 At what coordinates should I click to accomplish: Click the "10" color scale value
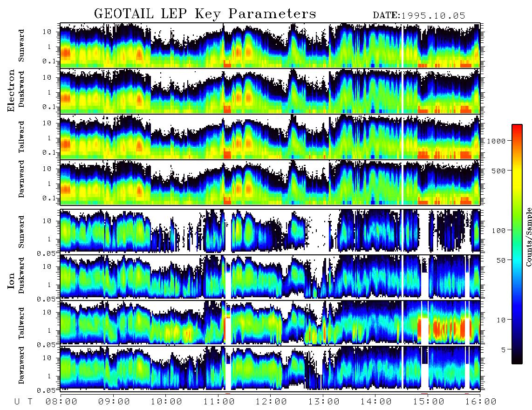click(x=501, y=320)
